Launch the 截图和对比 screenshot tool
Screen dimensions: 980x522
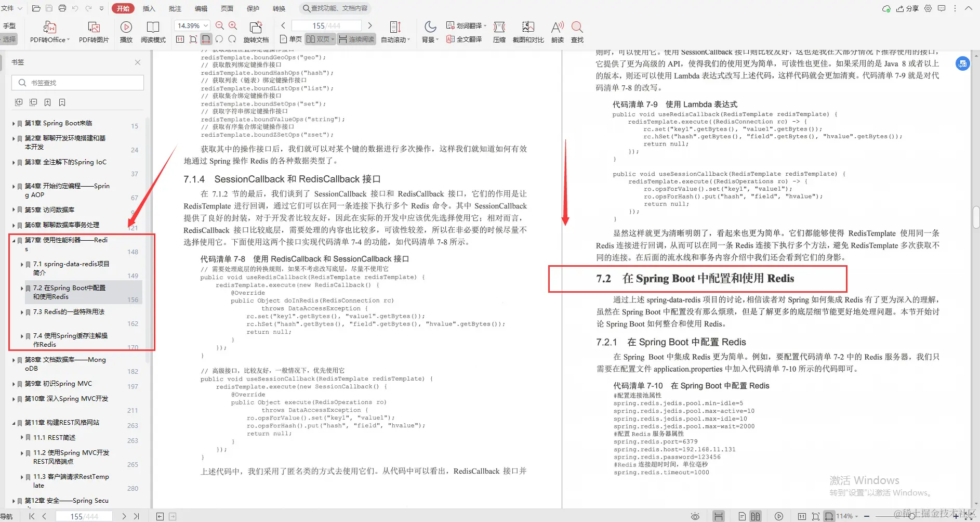click(x=528, y=31)
